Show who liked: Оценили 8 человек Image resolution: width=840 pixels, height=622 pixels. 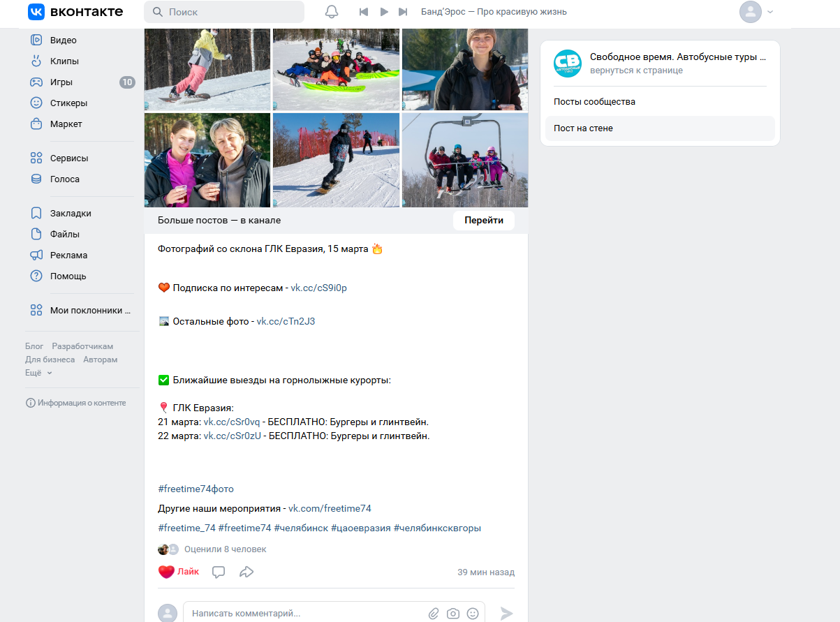click(x=225, y=549)
